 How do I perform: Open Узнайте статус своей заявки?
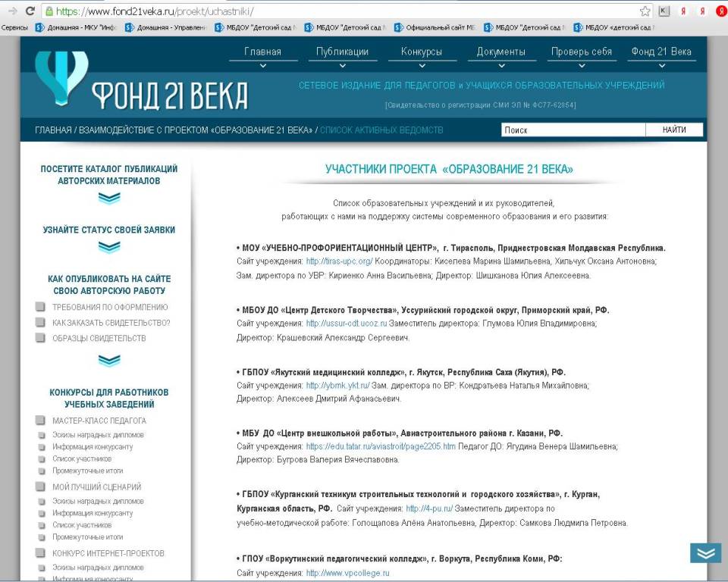(109, 230)
